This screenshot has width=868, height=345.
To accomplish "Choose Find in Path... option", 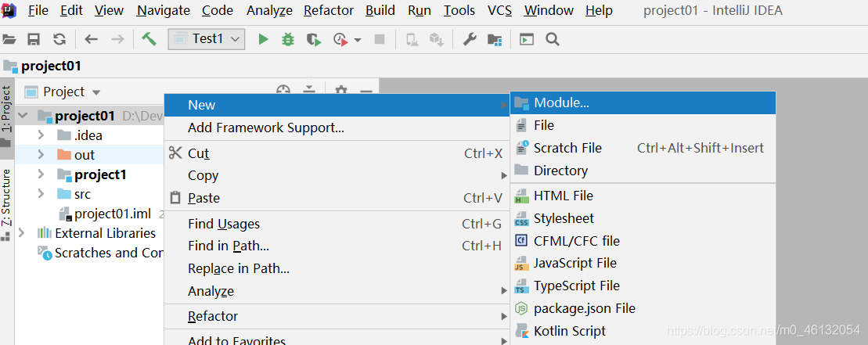I will (x=337, y=246).
